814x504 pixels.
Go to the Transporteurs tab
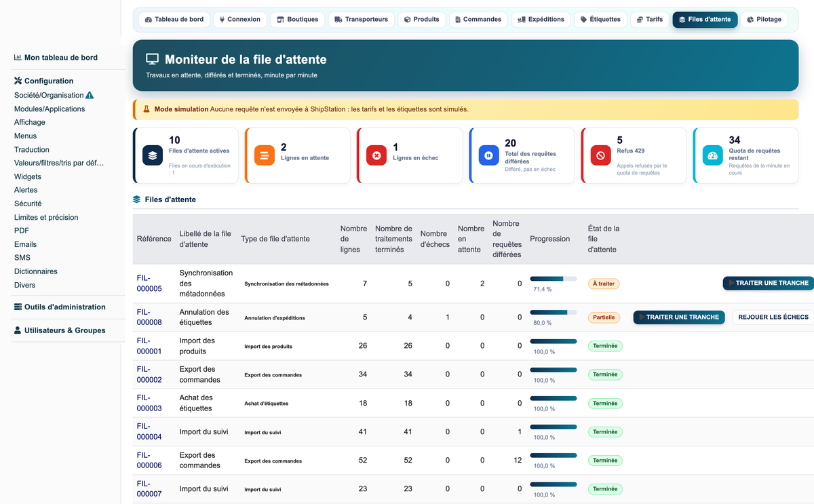[362, 20]
